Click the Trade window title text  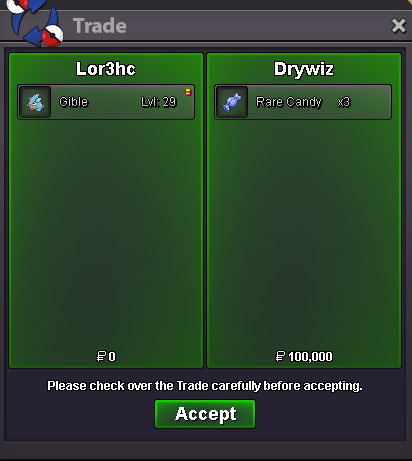coord(100,26)
